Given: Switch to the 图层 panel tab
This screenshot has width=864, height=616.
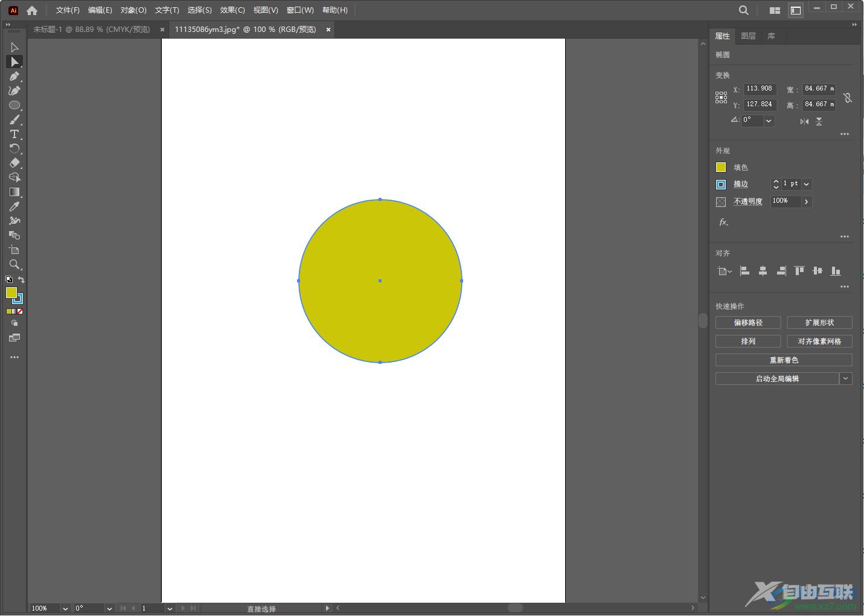Looking at the screenshot, I should [x=748, y=36].
